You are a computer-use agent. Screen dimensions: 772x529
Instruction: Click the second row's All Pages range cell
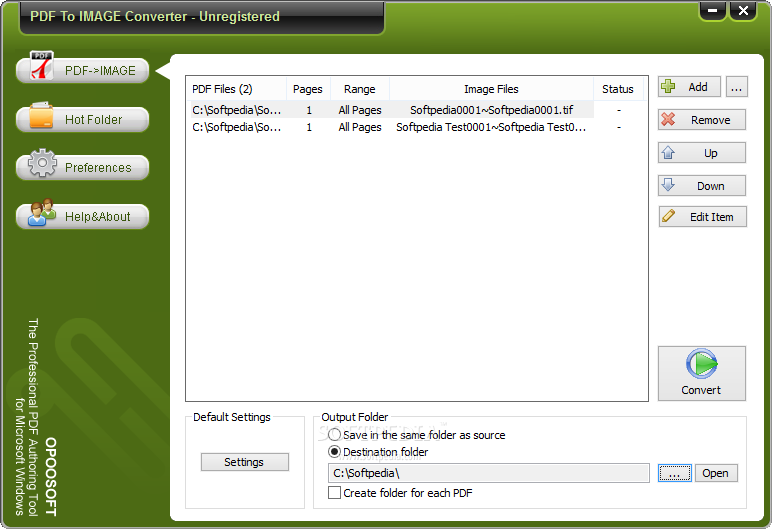tap(360, 127)
